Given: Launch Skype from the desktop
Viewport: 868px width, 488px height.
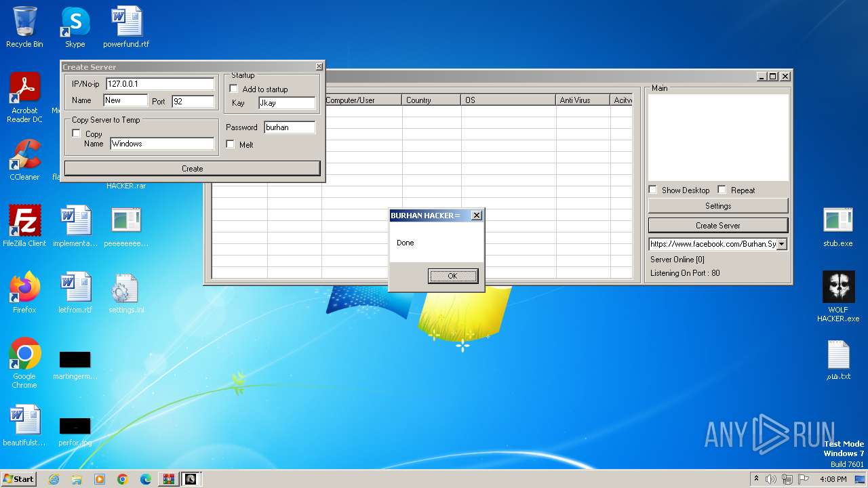Looking at the screenshot, I should (x=75, y=27).
